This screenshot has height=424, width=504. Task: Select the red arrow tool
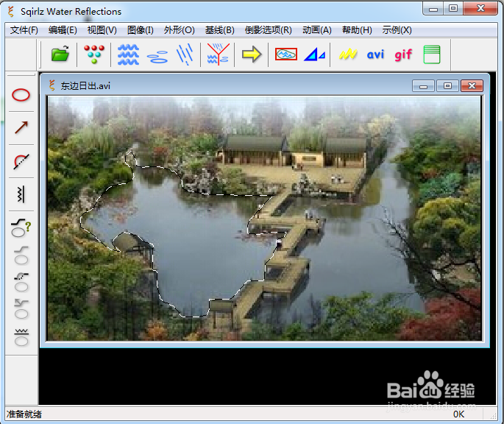click(x=21, y=127)
